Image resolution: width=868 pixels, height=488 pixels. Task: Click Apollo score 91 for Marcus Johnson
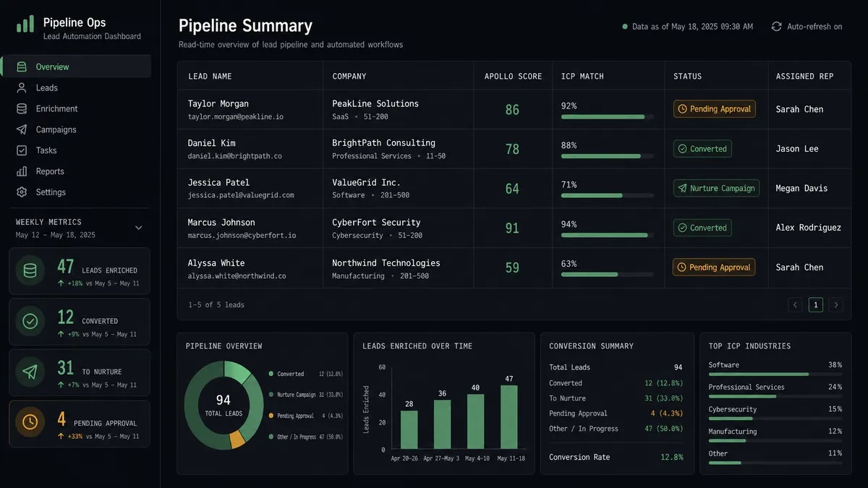(x=512, y=228)
